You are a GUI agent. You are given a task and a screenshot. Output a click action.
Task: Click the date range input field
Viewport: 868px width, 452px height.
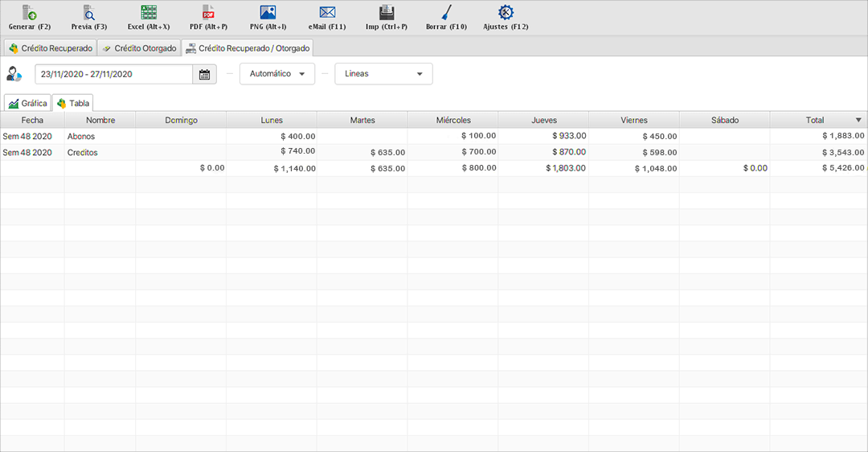tap(113, 74)
